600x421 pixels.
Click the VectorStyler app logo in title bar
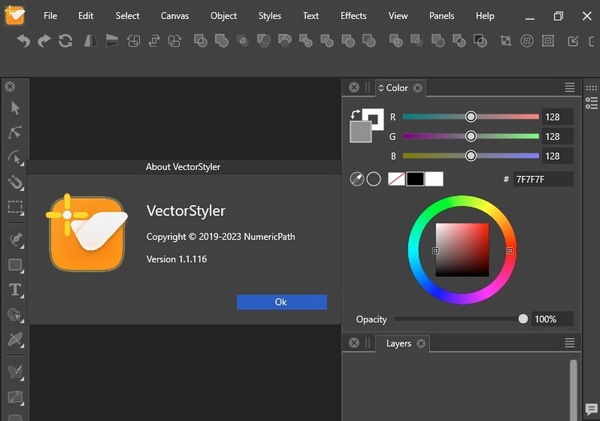pos(15,15)
